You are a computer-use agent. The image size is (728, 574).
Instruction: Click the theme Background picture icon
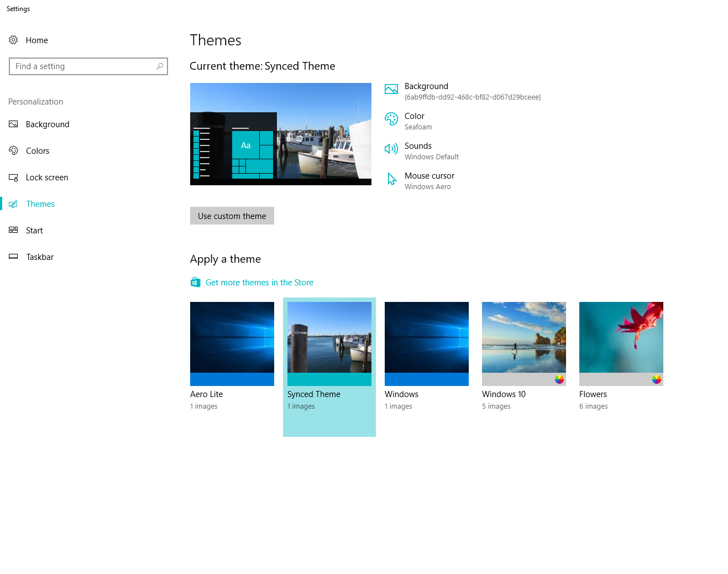[x=391, y=89]
